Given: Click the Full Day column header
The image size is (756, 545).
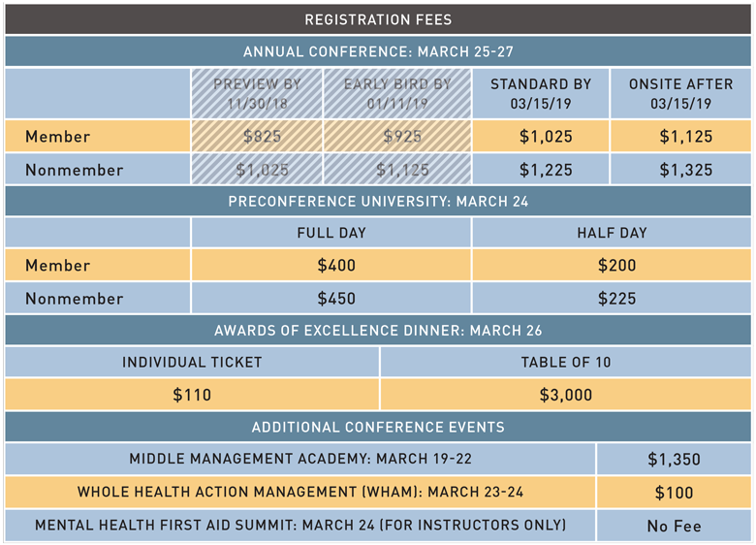Looking at the screenshot, I should click(x=331, y=233).
